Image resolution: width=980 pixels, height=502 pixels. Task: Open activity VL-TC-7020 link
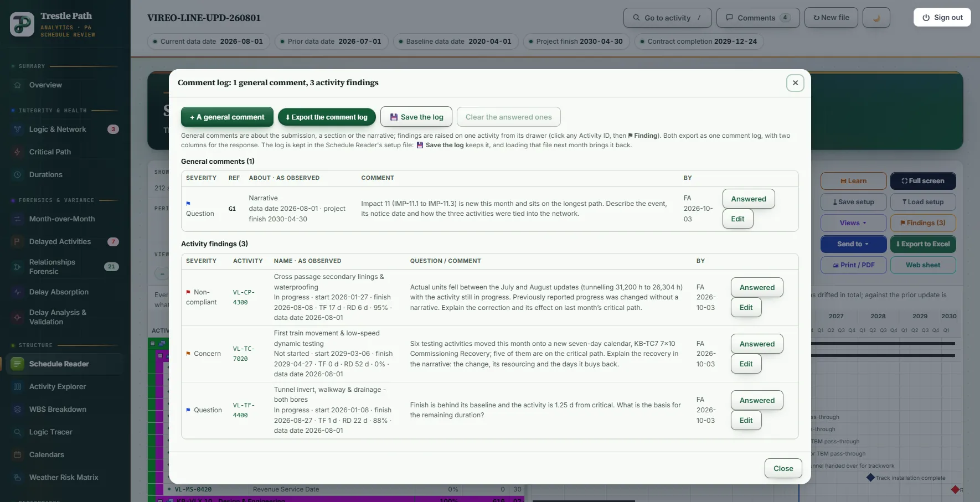[244, 354]
